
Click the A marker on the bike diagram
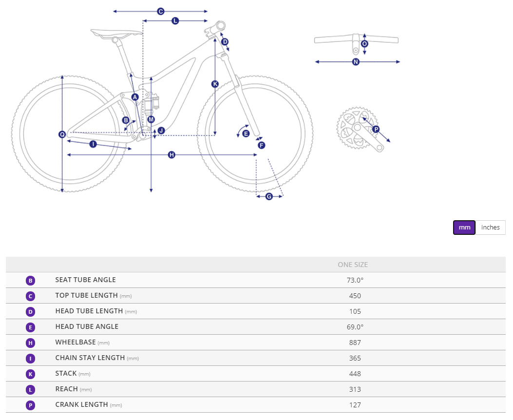135,97
